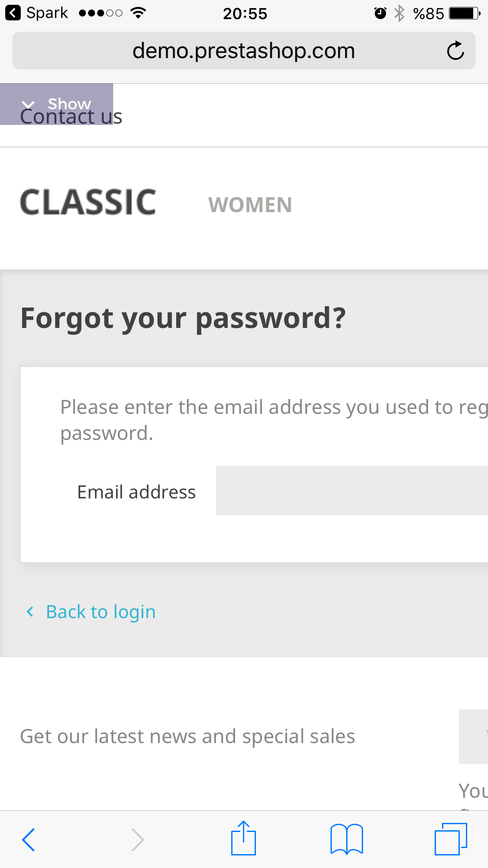Tap the newsletter field beside latest news text
This screenshot has height=868, width=488.
pyautogui.click(x=473, y=736)
